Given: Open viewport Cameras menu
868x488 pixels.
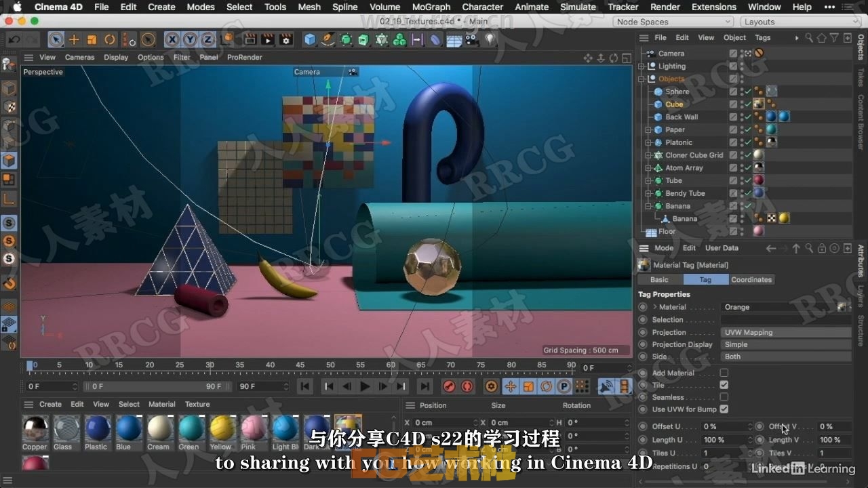Looking at the screenshot, I should [x=79, y=58].
